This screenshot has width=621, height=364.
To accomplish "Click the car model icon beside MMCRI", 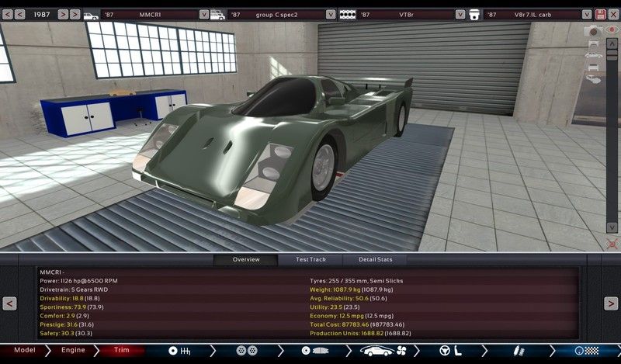I will click(91, 15).
